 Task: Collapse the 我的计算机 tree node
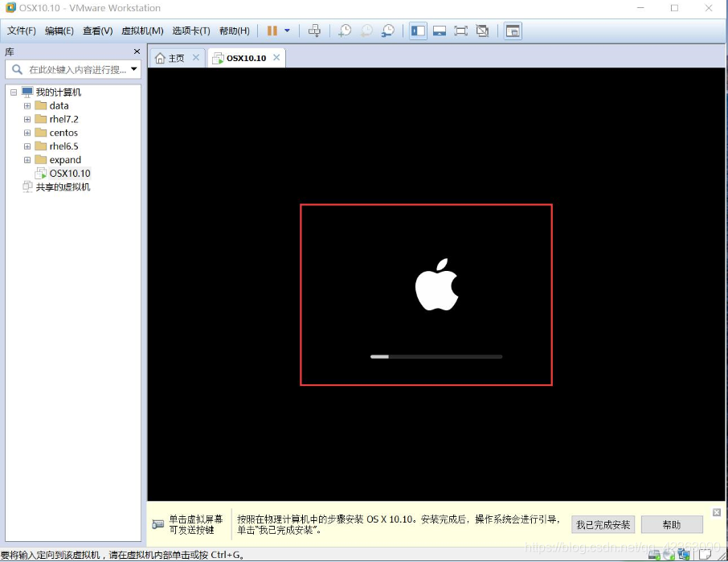point(14,92)
